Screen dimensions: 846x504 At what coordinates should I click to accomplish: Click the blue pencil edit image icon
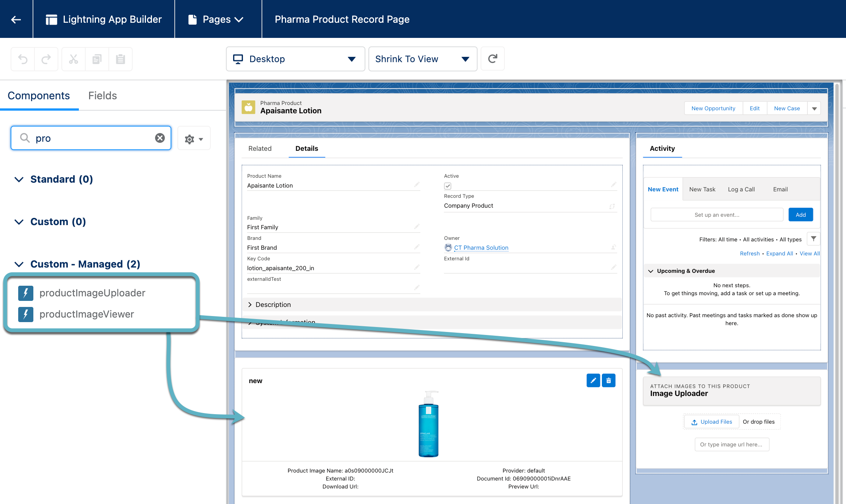coord(593,380)
